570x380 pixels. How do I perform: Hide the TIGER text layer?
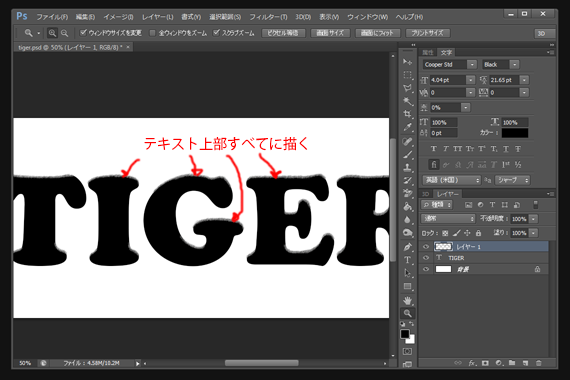click(426, 258)
